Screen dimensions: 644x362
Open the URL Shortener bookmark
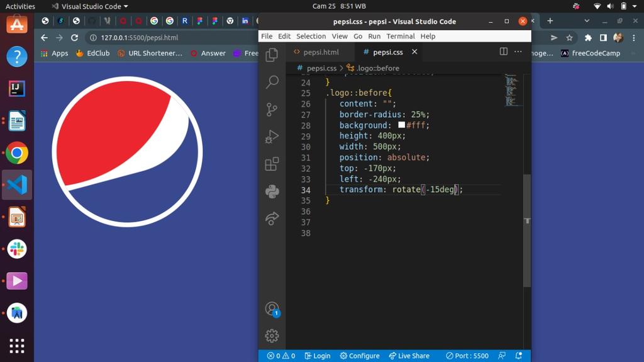(x=150, y=53)
